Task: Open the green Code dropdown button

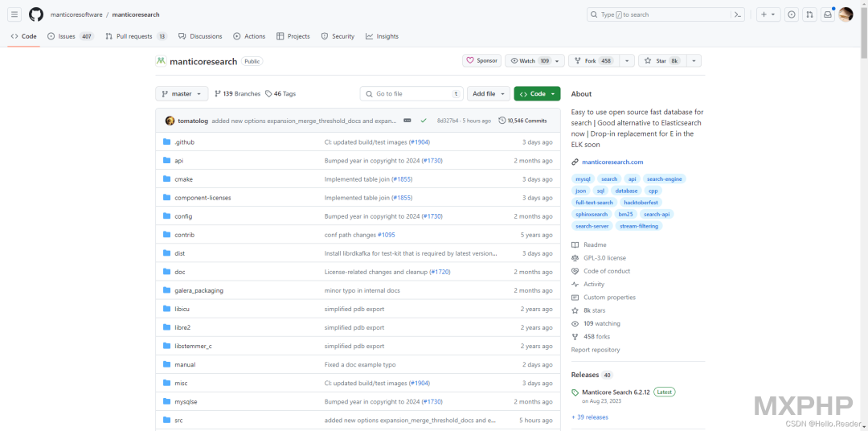Action: coord(537,93)
